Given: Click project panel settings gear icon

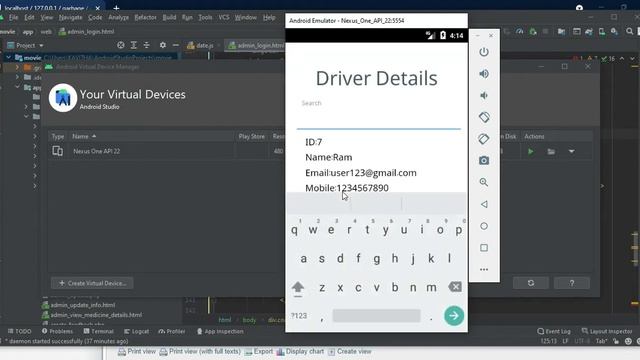Looking at the screenshot, I should coord(162,45).
